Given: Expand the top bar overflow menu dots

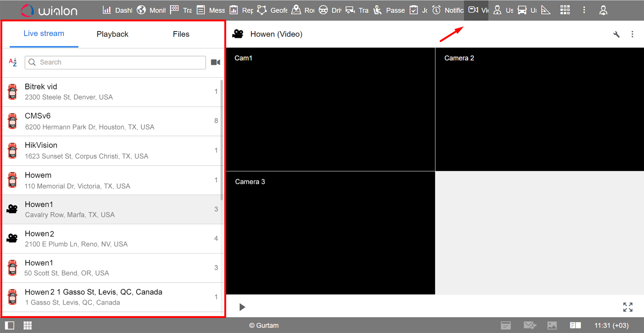Looking at the screenshot, I should 584,10.
